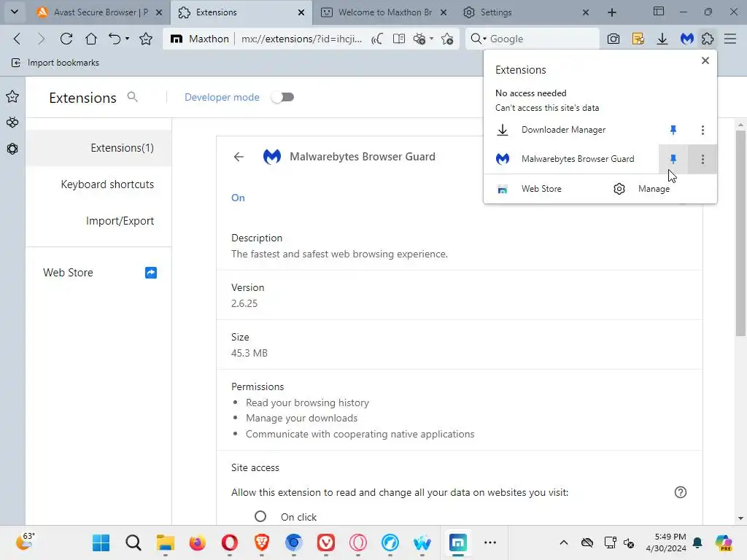Toggle Developer mode switch
This screenshot has height=560, width=747.
coord(282,97)
